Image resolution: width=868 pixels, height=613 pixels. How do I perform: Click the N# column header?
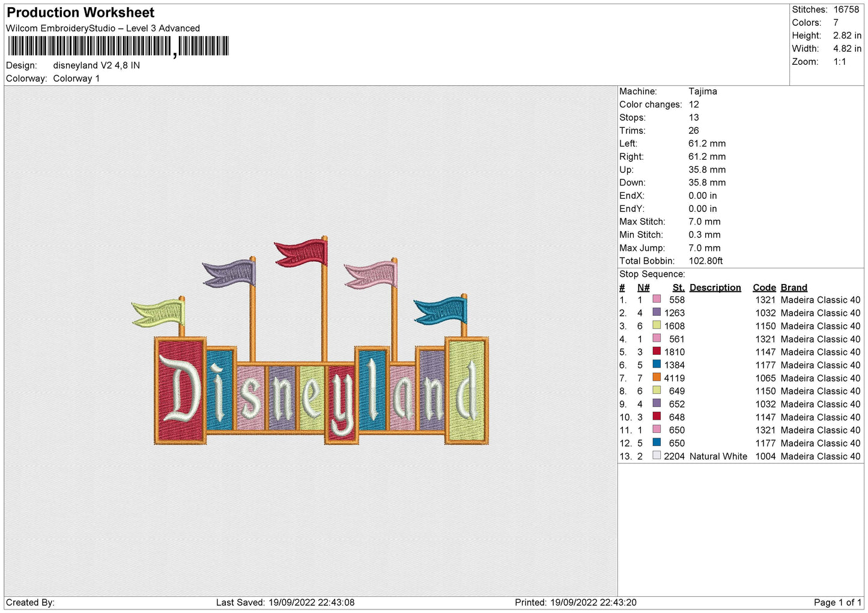point(643,288)
